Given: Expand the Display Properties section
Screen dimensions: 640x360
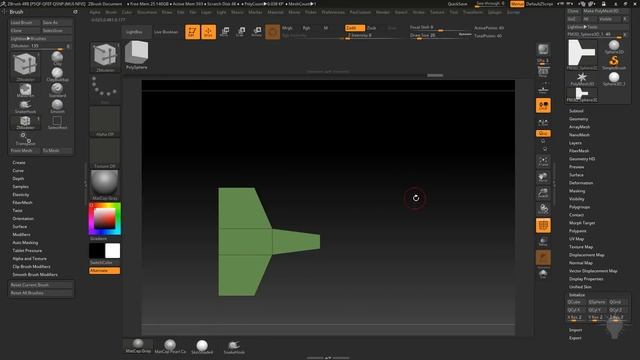Looking at the screenshot, I should tap(586, 278).
